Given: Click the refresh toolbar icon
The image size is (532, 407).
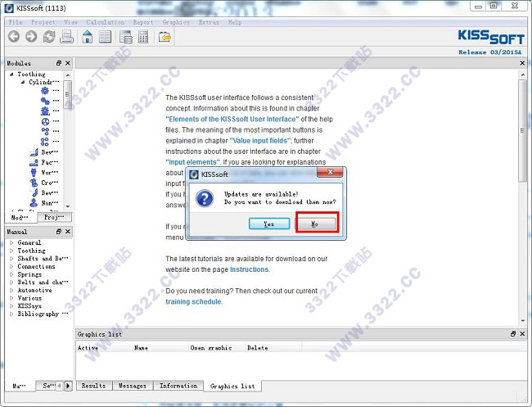Looking at the screenshot, I should point(49,37).
